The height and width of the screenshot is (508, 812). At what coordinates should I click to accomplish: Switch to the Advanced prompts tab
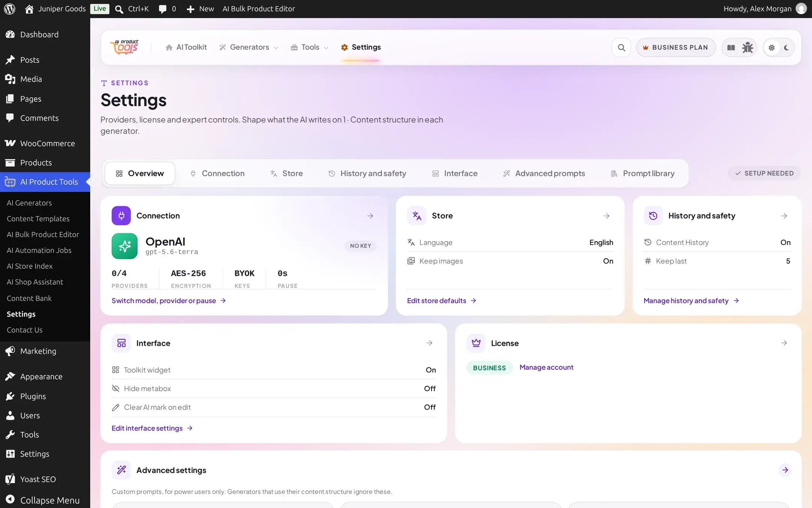(x=544, y=173)
